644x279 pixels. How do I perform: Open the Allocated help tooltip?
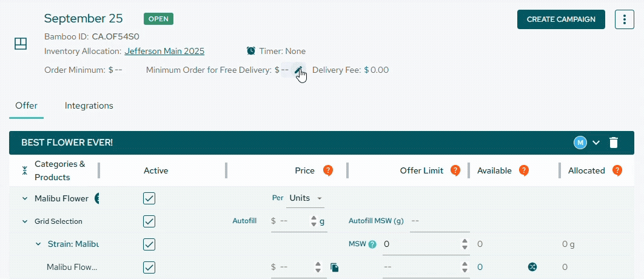coord(617,170)
